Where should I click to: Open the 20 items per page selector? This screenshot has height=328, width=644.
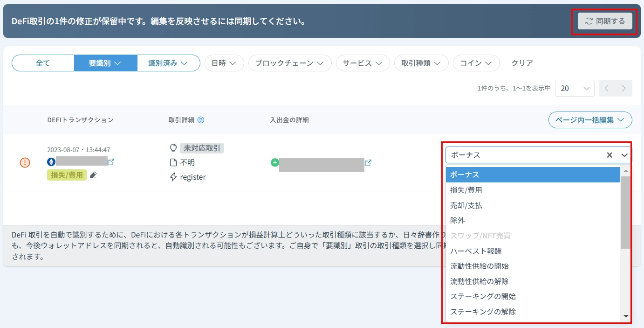[x=575, y=88]
